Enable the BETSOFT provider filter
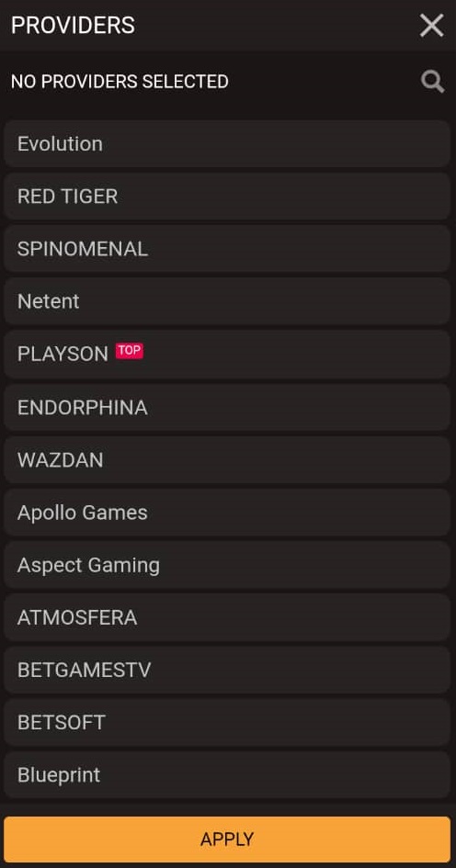 coord(227,723)
